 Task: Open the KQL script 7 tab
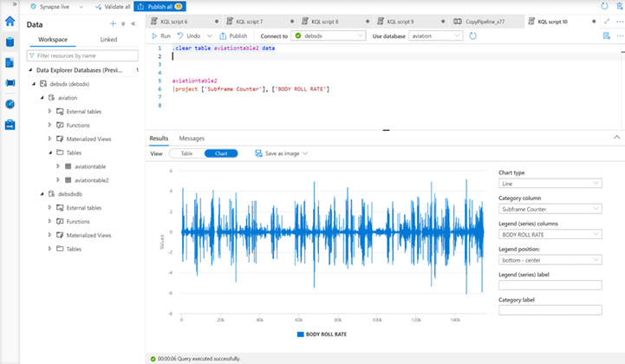(x=259, y=22)
